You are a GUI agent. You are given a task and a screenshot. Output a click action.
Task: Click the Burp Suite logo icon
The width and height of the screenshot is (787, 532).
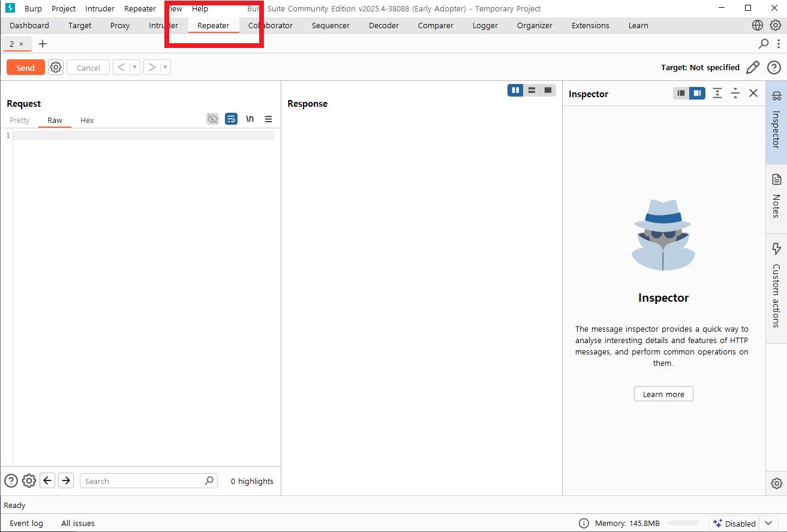(10, 8)
